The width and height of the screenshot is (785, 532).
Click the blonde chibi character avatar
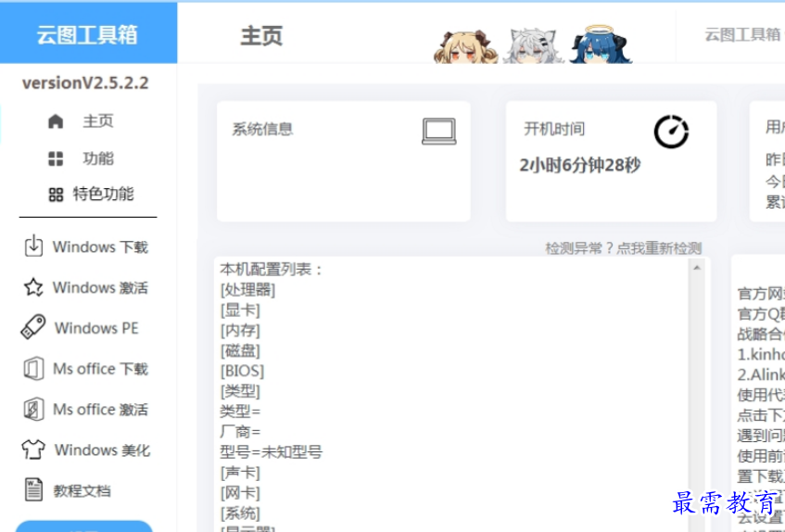[x=465, y=47]
